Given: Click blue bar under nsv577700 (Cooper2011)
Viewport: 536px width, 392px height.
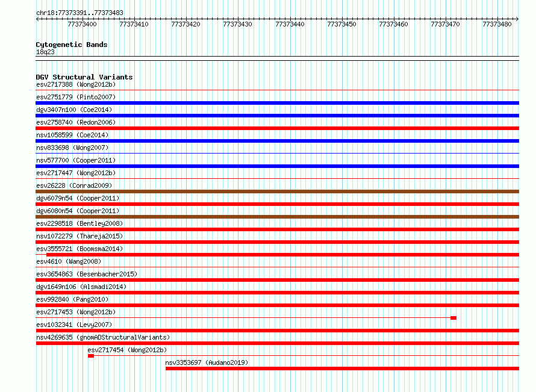Looking at the screenshot, I should (277, 166).
